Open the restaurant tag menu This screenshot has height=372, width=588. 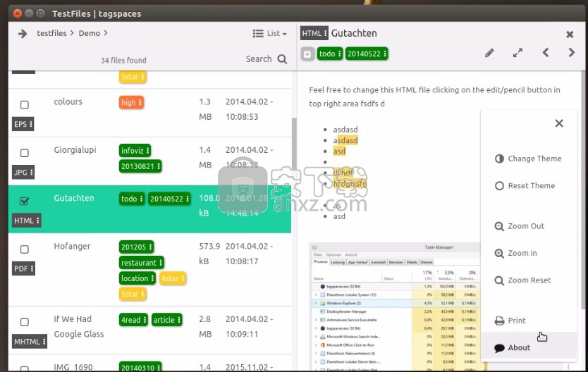(x=142, y=263)
